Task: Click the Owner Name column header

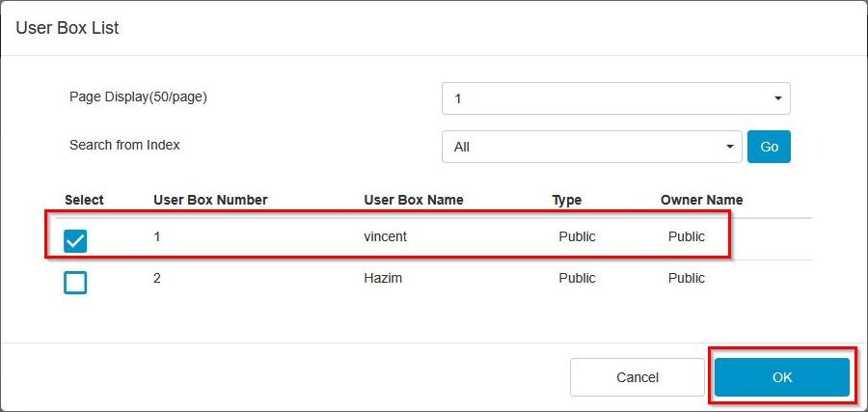Action: click(701, 200)
